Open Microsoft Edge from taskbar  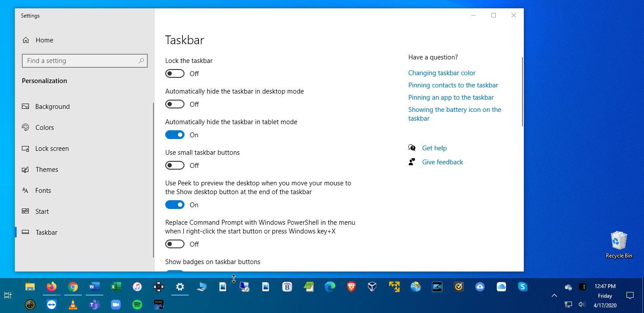click(x=330, y=287)
